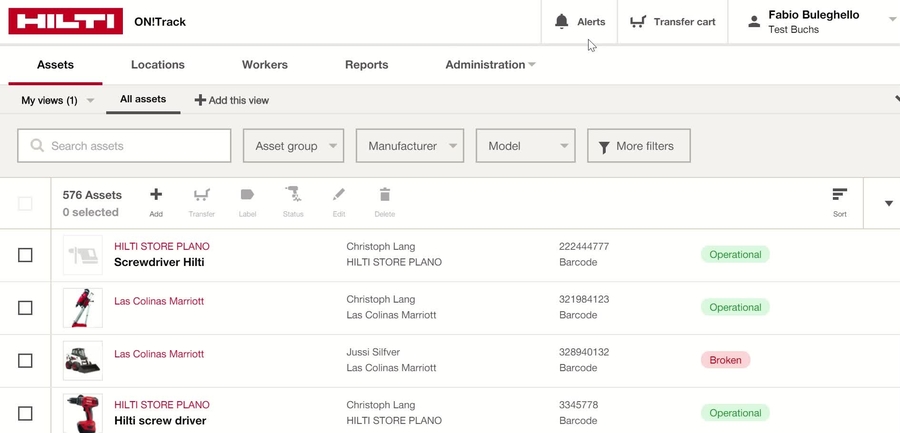Switch to the Reports tab
This screenshot has width=900, height=433.
pyautogui.click(x=366, y=64)
